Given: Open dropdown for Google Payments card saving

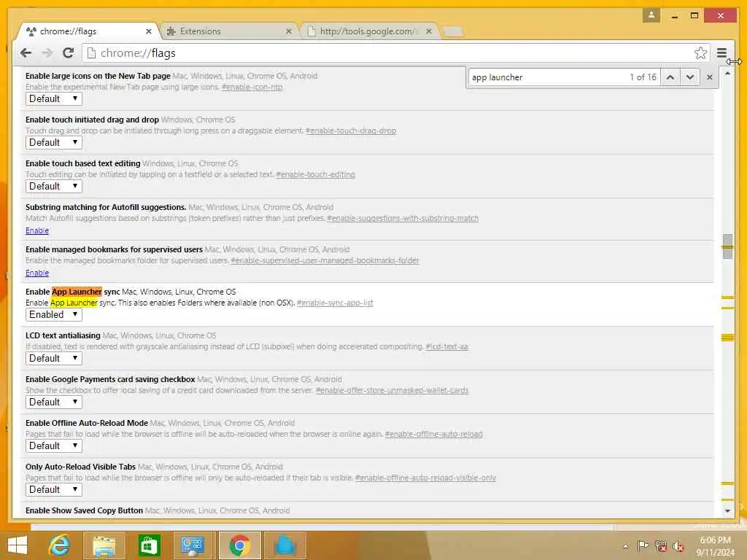Looking at the screenshot, I should click(54, 402).
